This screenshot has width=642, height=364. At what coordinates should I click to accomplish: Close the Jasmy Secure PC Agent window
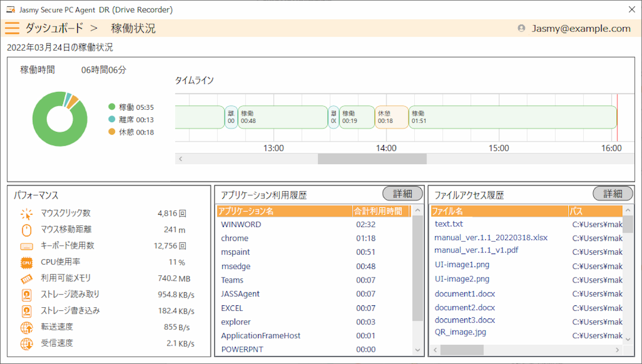pos(632,9)
